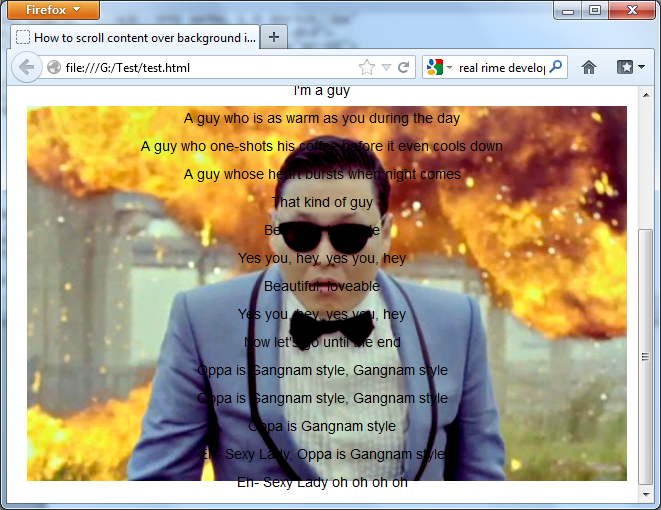
Task: Click the text 'Now let's go until the end'
Action: pyautogui.click(x=322, y=342)
